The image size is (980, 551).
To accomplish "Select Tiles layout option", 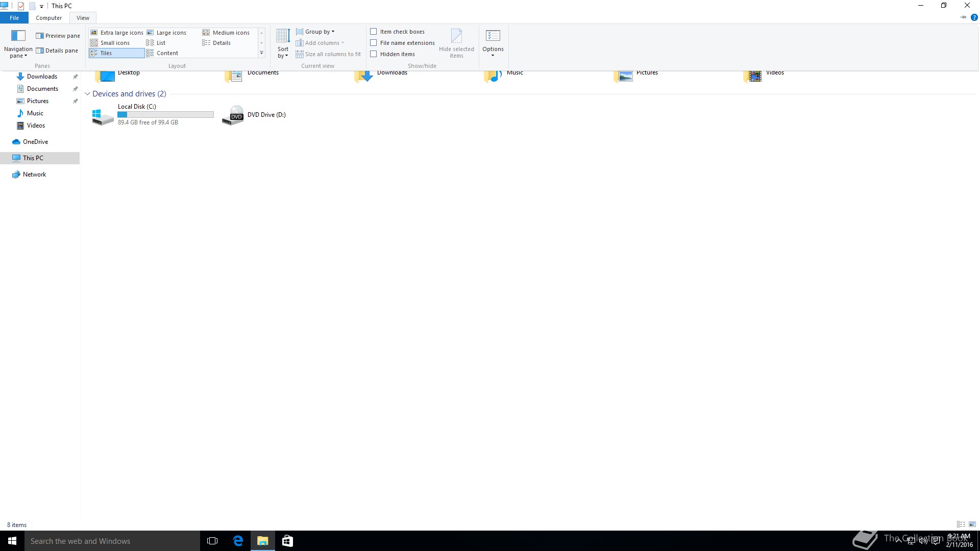I will pyautogui.click(x=117, y=53).
